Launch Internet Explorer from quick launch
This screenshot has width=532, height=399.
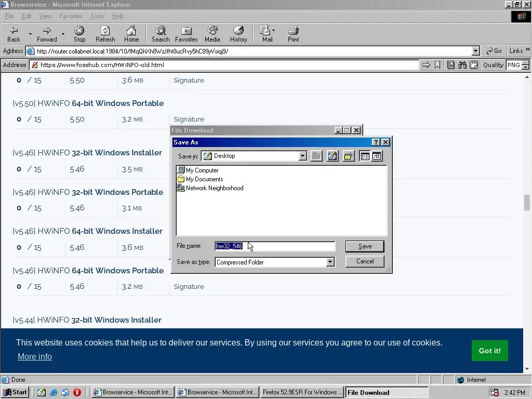pos(54,392)
